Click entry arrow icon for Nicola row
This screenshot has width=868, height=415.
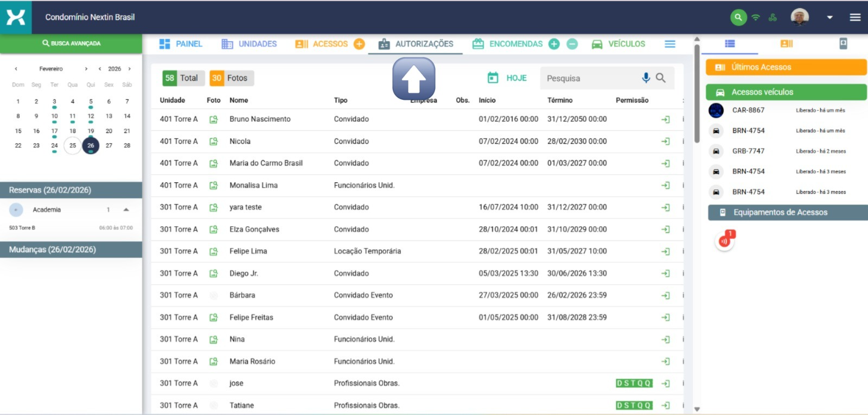click(x=666, y=142)
